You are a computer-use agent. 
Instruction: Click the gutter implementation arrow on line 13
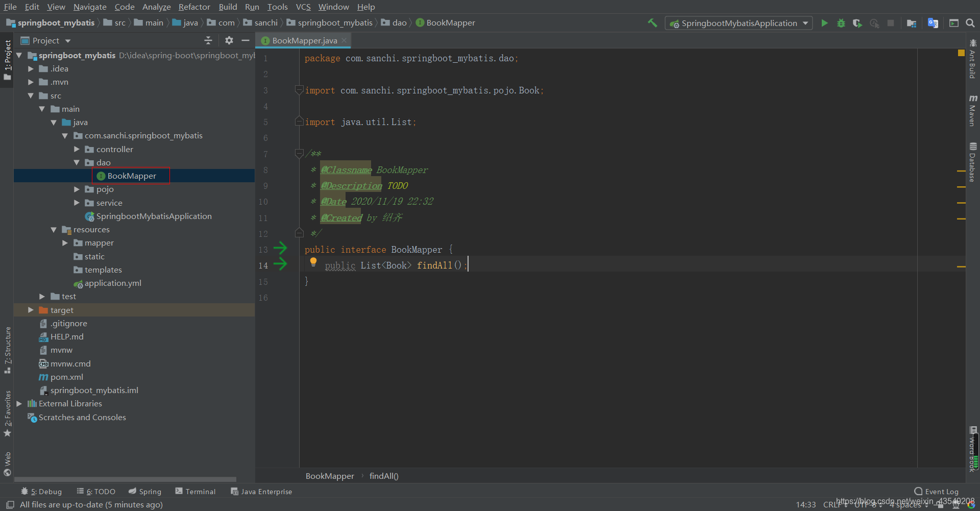coord(280,249)
